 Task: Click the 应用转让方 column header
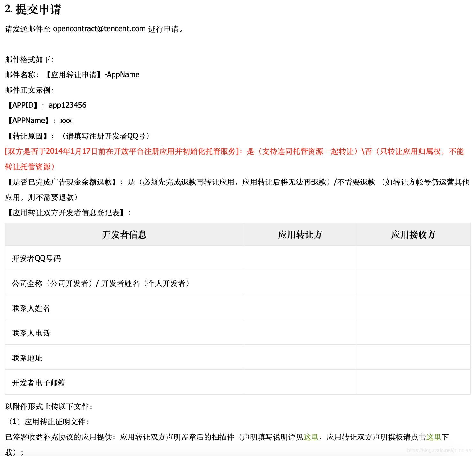click(x=300, y=234)
